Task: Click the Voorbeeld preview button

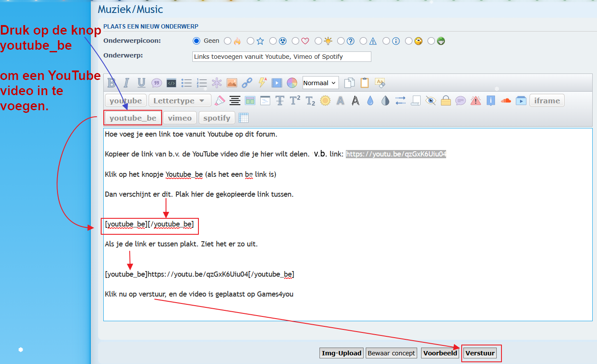Action: click(440, 353)
